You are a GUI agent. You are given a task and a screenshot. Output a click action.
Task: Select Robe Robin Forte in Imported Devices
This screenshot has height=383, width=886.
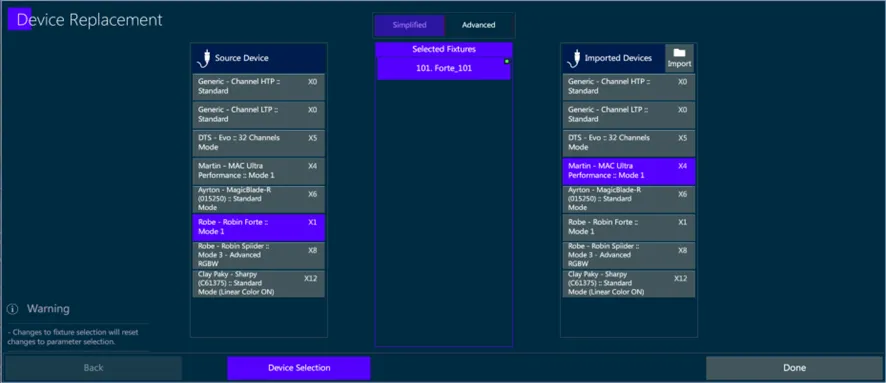click(x=629, y=228)
